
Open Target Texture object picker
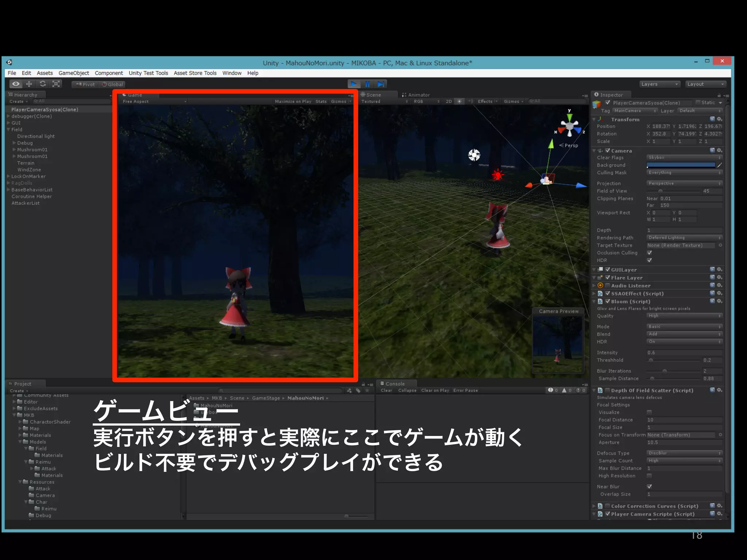pos(720,245)
